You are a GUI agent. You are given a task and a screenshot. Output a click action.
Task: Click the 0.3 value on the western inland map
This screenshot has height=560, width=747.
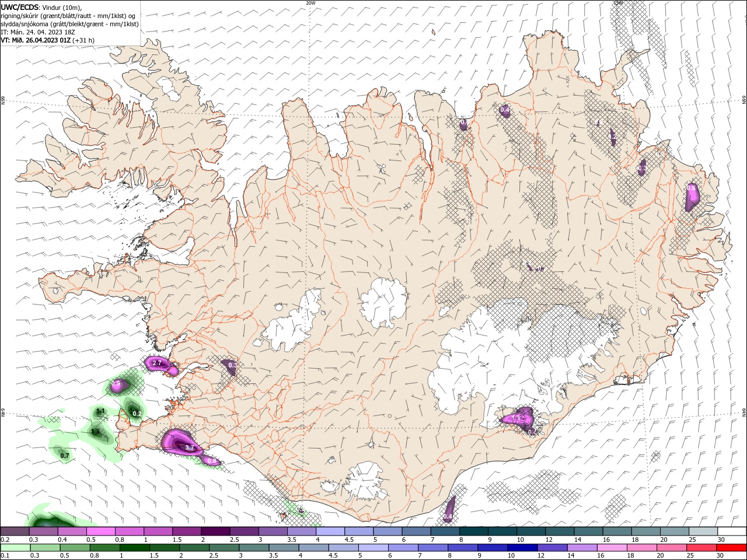(232, 365)
